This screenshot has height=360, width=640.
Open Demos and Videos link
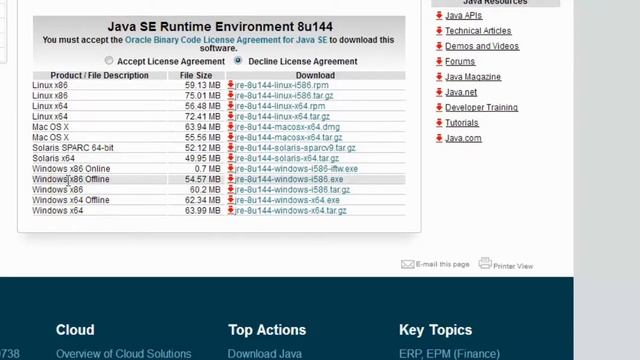pyautogui.click(x=482, y=46)
